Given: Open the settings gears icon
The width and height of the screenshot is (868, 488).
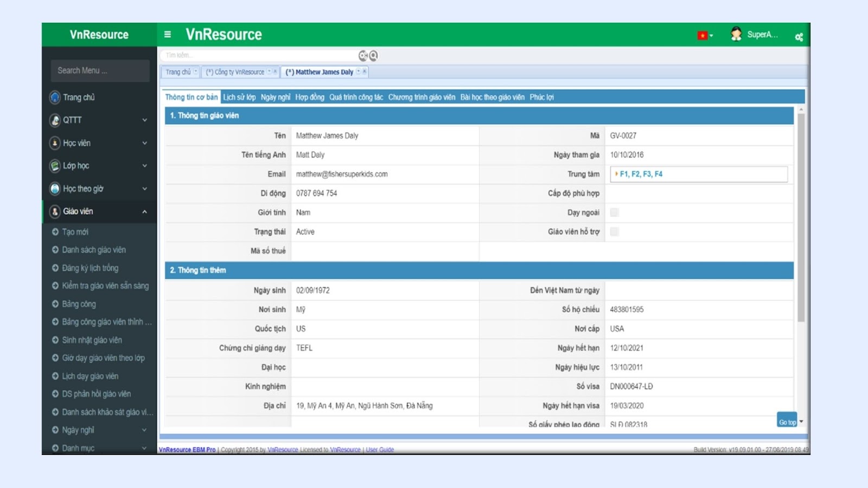Looking at the screenshot, I should pos(799,37).
